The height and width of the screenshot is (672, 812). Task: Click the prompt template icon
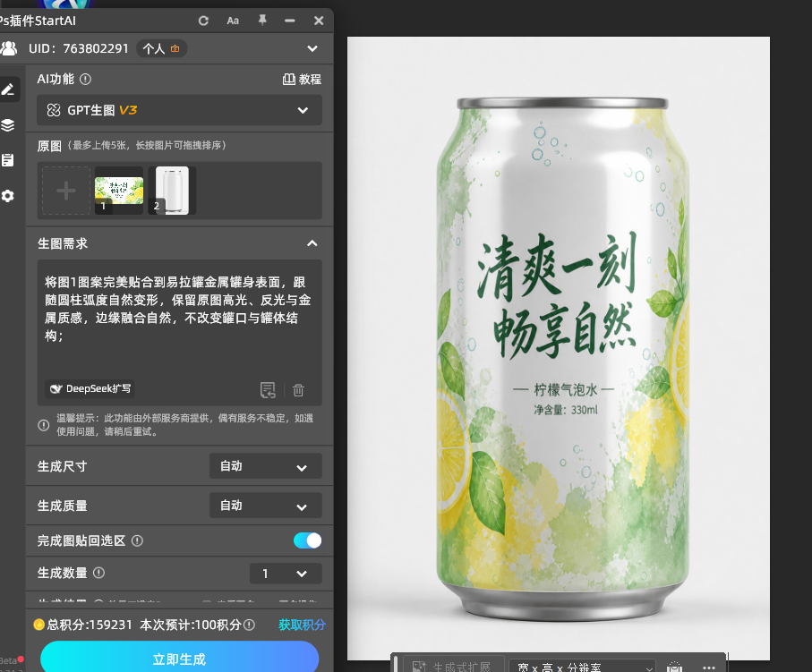[x=268, y=390]
